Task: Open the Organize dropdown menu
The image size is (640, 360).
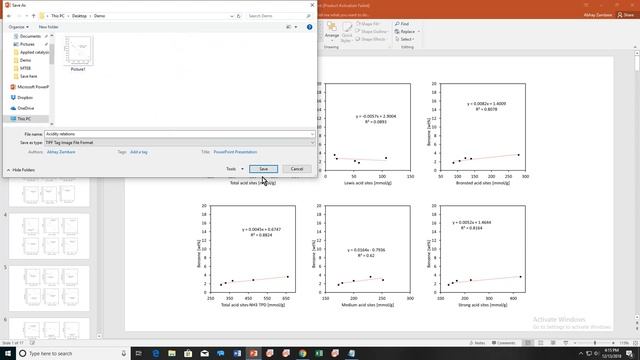Action: point(18,27)
